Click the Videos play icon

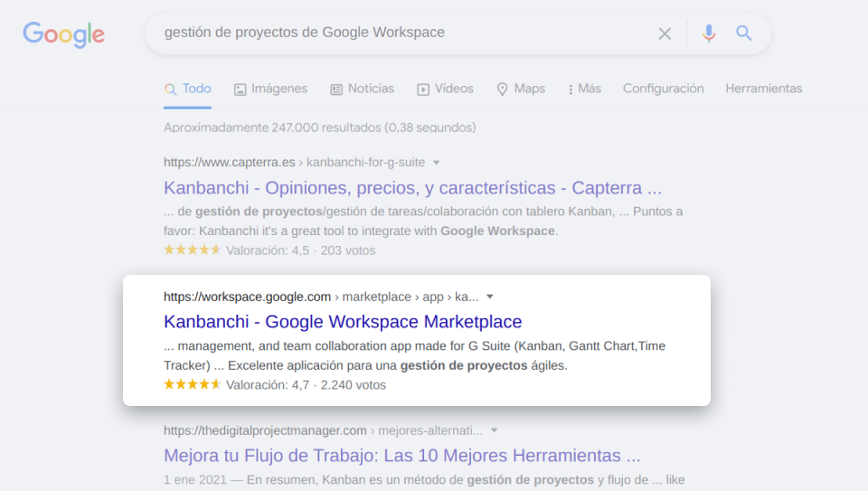tap(423, 90)
